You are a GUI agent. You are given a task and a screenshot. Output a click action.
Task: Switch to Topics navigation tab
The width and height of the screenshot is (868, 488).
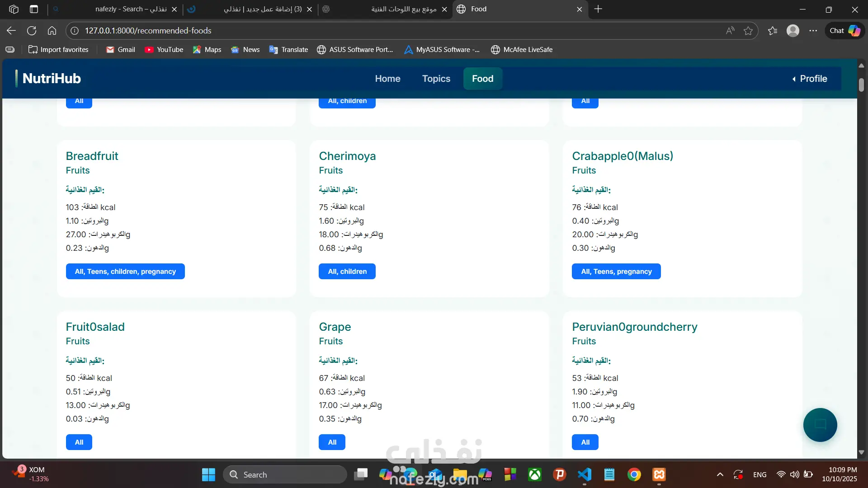click(436, 79)
